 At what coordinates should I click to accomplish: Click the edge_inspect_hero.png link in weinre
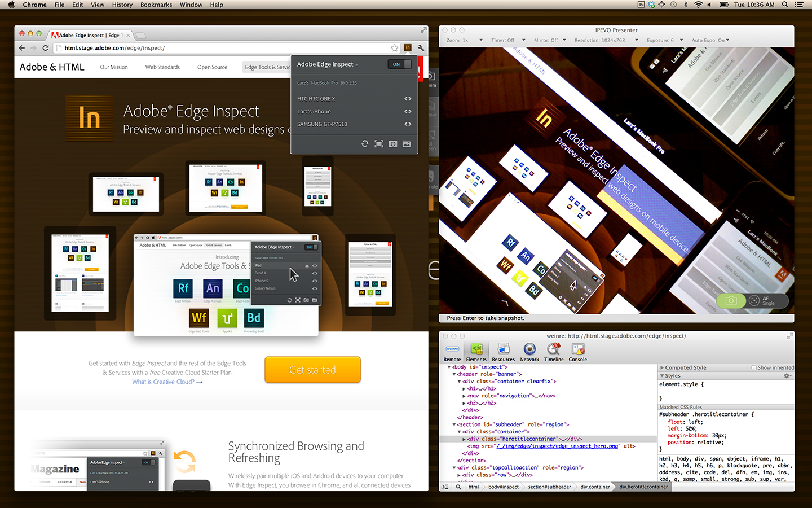click(557, 446)
